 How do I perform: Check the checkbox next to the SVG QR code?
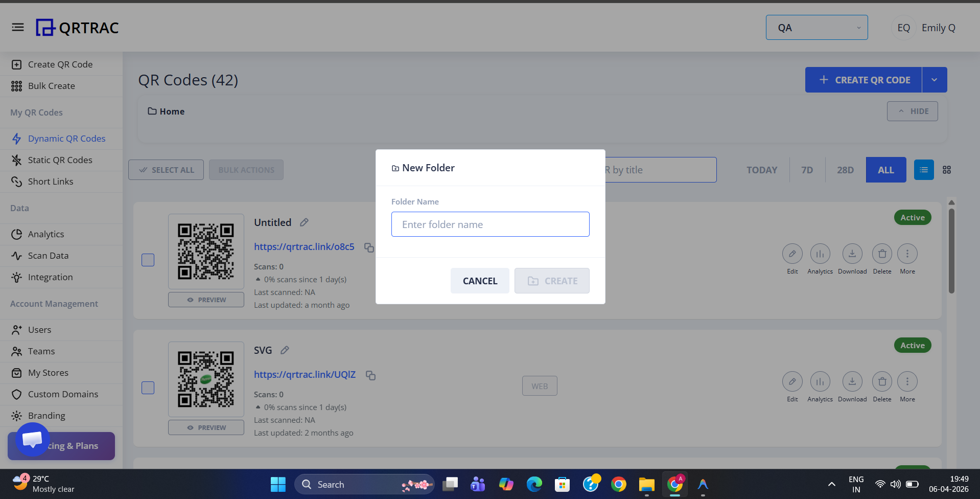(x=148, y=388)
